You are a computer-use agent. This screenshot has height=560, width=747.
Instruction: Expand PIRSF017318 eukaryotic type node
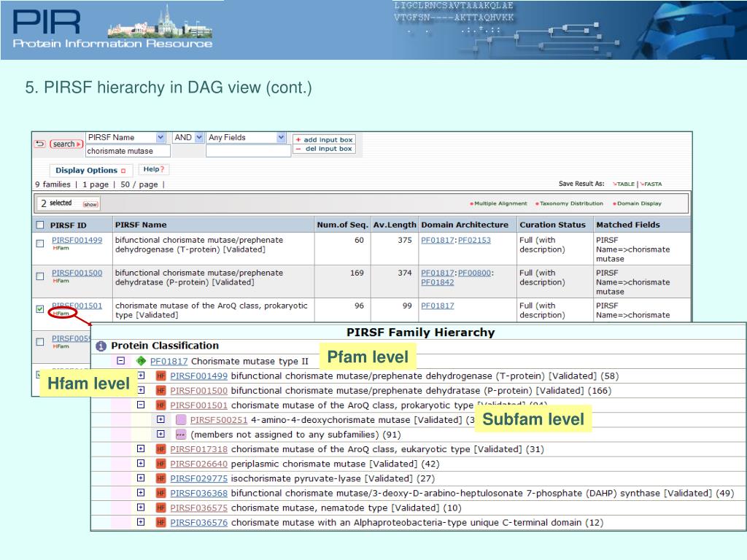(x=141, y=448)
